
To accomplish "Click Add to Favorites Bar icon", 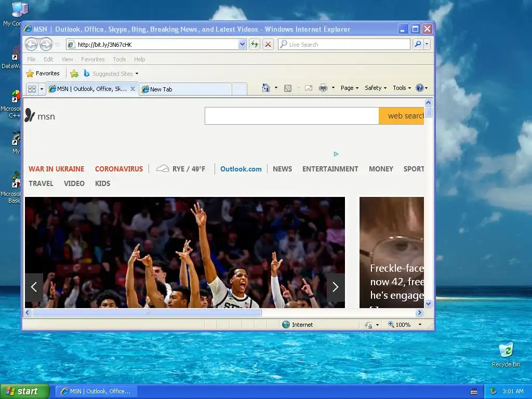I will [x=74, y=73].
